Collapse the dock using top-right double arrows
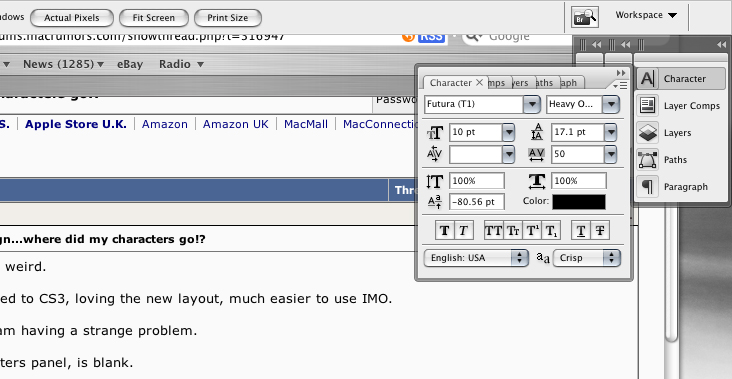 point(721,44)
